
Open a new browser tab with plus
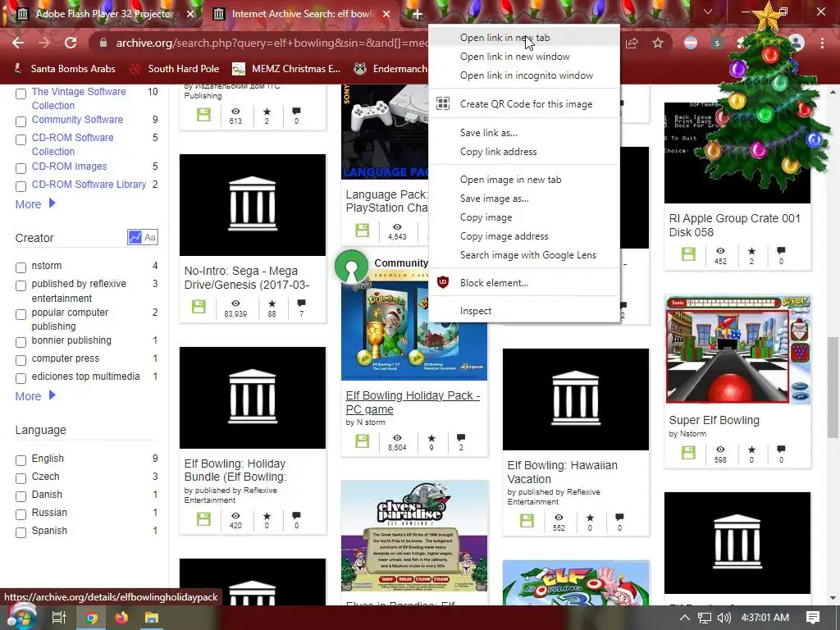(x=418, y=14)
